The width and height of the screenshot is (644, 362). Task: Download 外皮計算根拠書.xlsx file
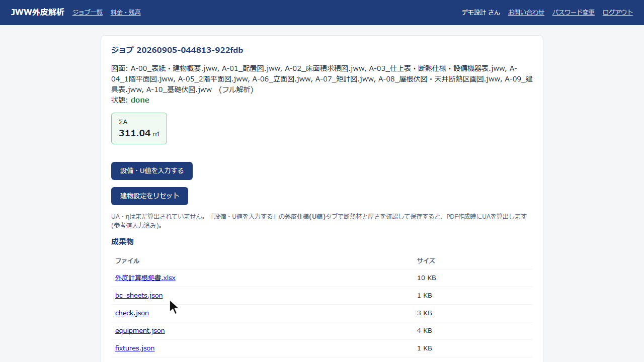click(145, 278)
